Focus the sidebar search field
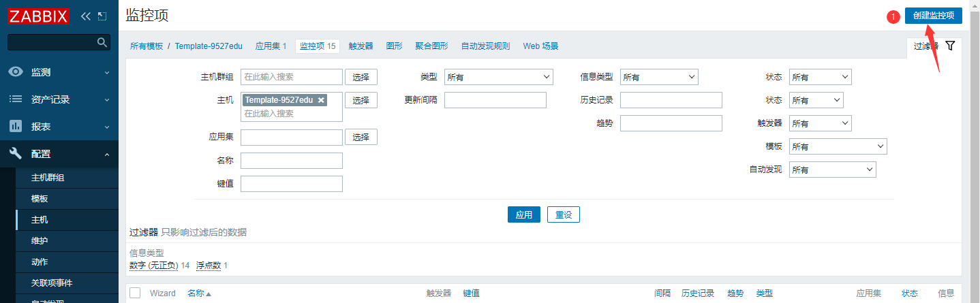The width and height of the screenshot is (980, 303). pyautogui.click(x=52, y=42)
